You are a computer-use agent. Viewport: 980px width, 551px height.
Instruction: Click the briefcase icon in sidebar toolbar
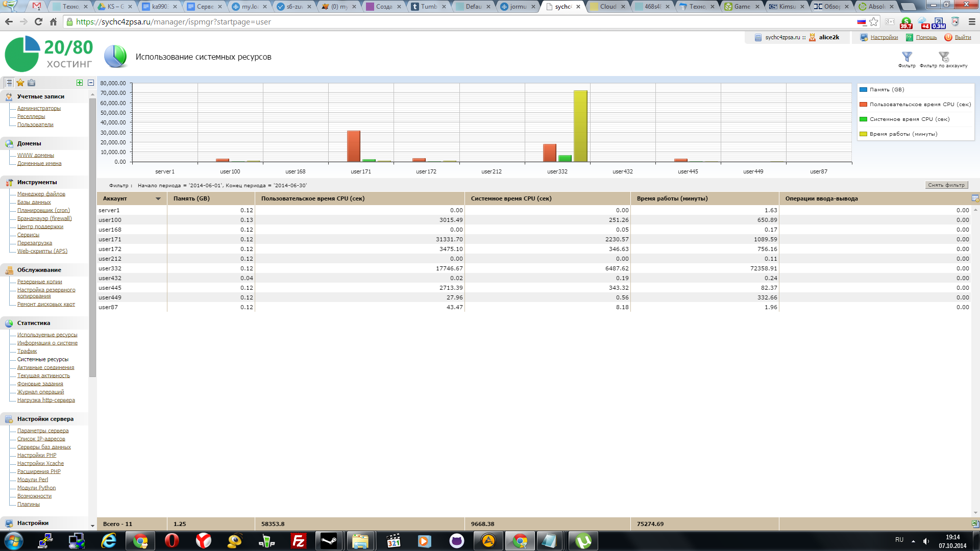[32, 83]
